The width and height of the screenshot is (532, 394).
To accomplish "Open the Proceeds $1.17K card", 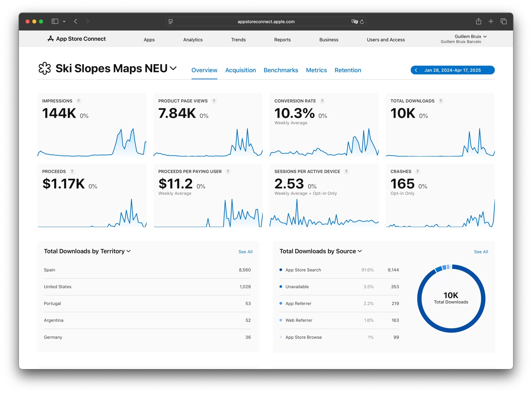I will (92, 196).
